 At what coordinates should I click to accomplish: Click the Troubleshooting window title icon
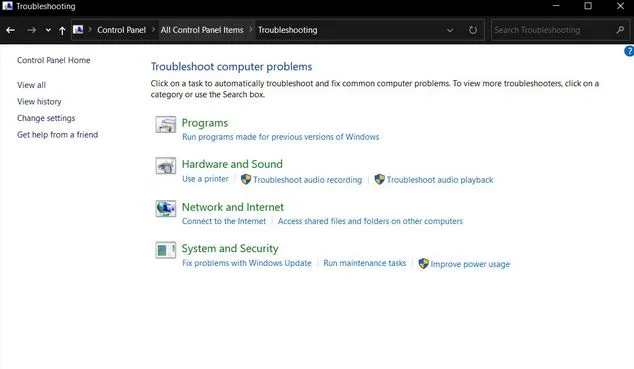click(x=7, y=6)
